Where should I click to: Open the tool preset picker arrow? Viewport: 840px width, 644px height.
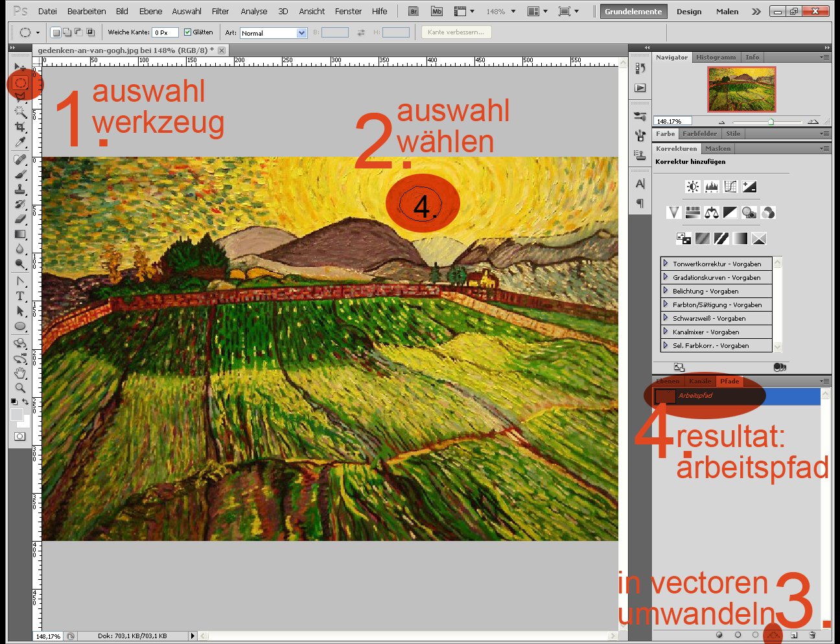tap(38, 32)
